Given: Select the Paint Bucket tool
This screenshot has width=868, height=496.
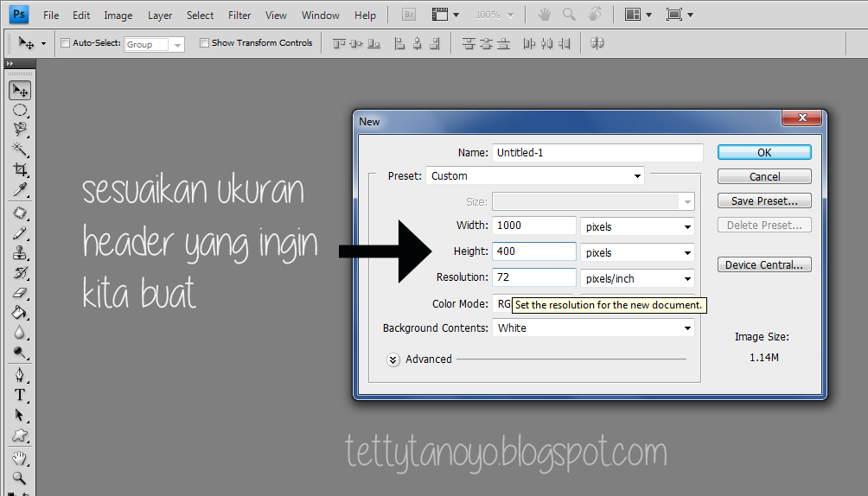Looking at the screenshot, I should [19, 313].
